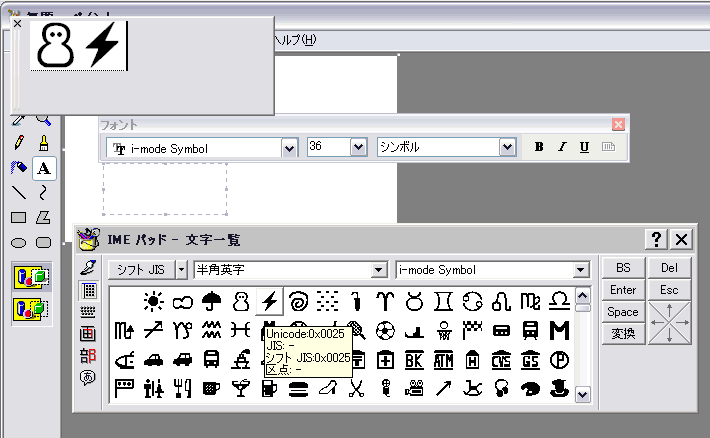Select the ATM symbol character
Viewport: 710px width, 438px height.
click(x=443, y=359)
